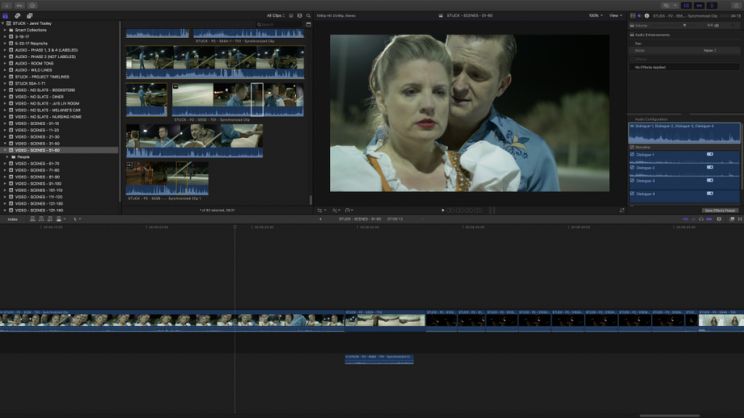Open the 100% zoom dropdown in viewer
The image size is (744, 418).
[595, 16]
